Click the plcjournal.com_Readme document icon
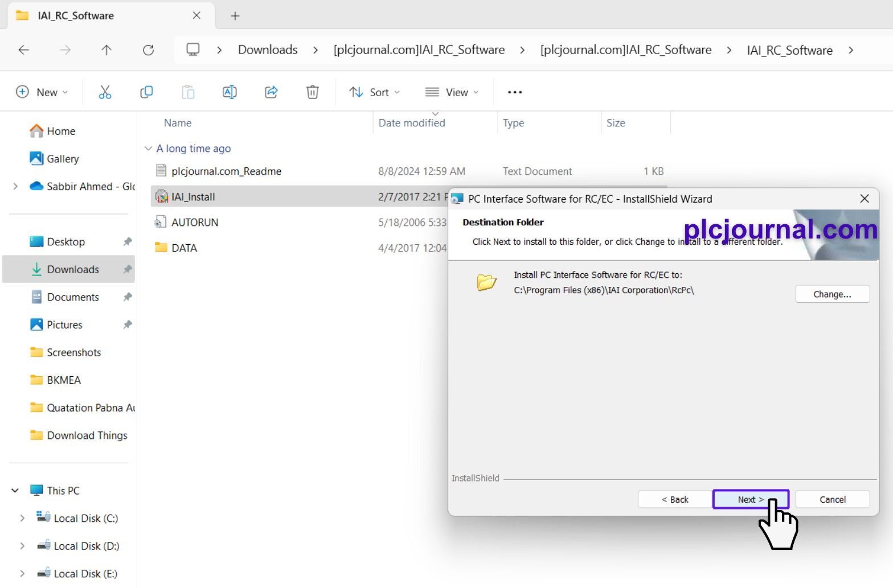The image size is (893, 588). [161, 171]
